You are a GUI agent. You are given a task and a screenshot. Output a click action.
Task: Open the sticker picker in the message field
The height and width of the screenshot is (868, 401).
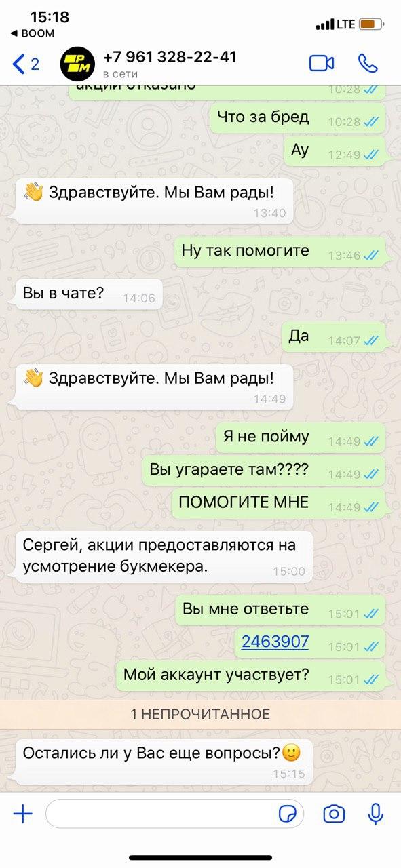(x=287, y=814)
